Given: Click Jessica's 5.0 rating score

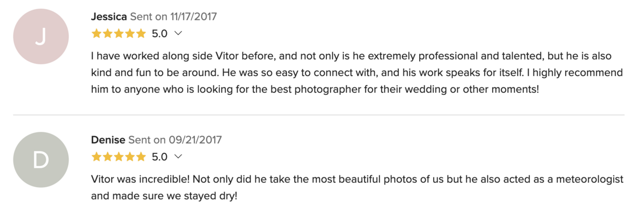Looking at the screenshot, I should pyautogui.click(x=159, y=34).
